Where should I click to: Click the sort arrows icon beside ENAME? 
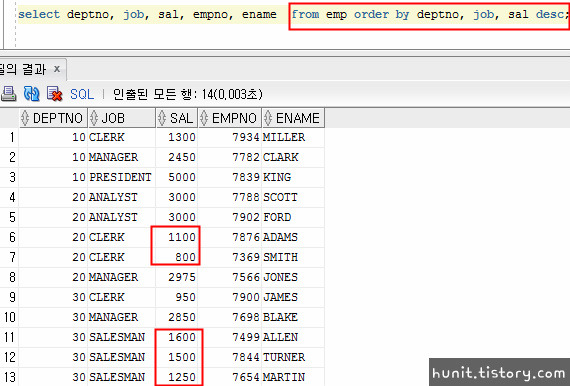[x=268, y=118]
